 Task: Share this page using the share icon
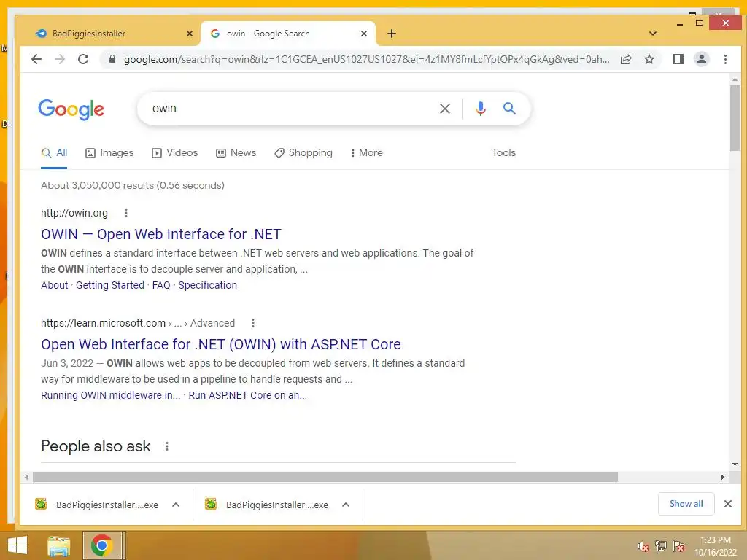click(626, 59)
